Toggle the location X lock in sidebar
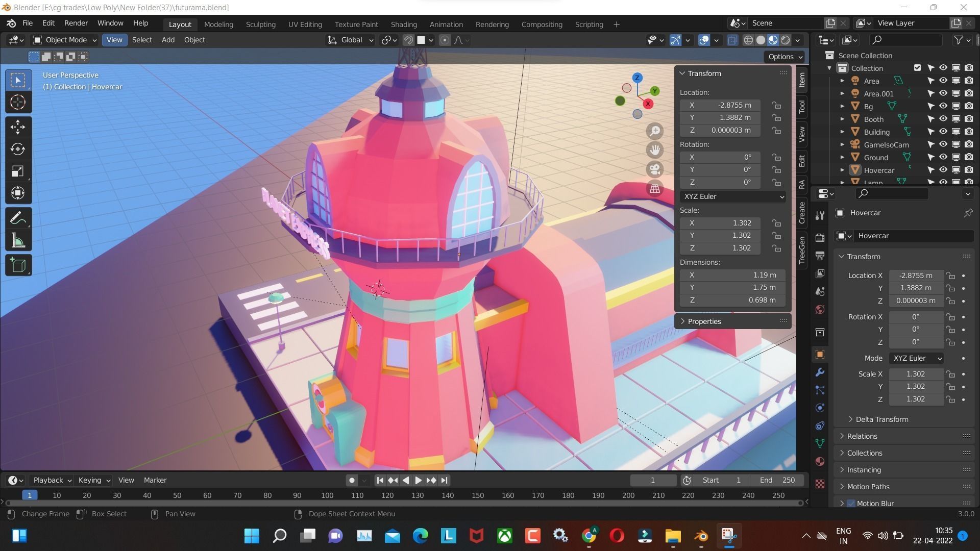The height and width of the screenshot is (551, 980). tap(776, 105)
